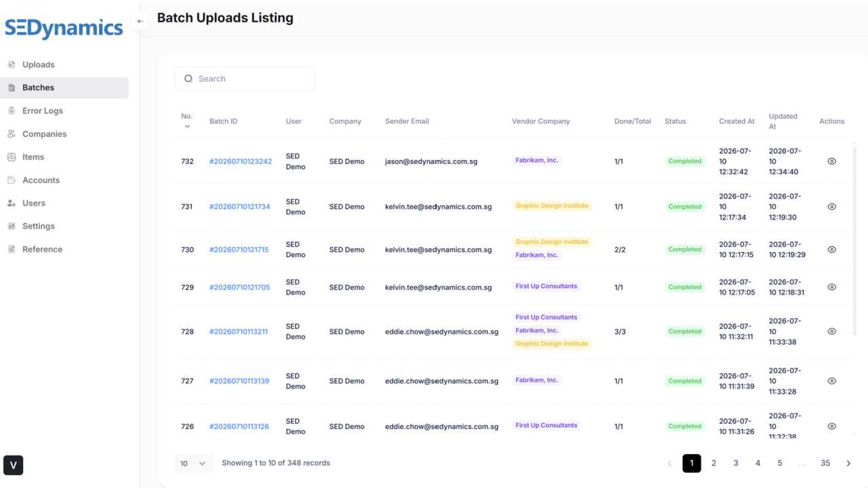Click Completed status badge in row 732
Viewport: 868px width, 488px height.
pyautogui.click(x=685, y=161)
